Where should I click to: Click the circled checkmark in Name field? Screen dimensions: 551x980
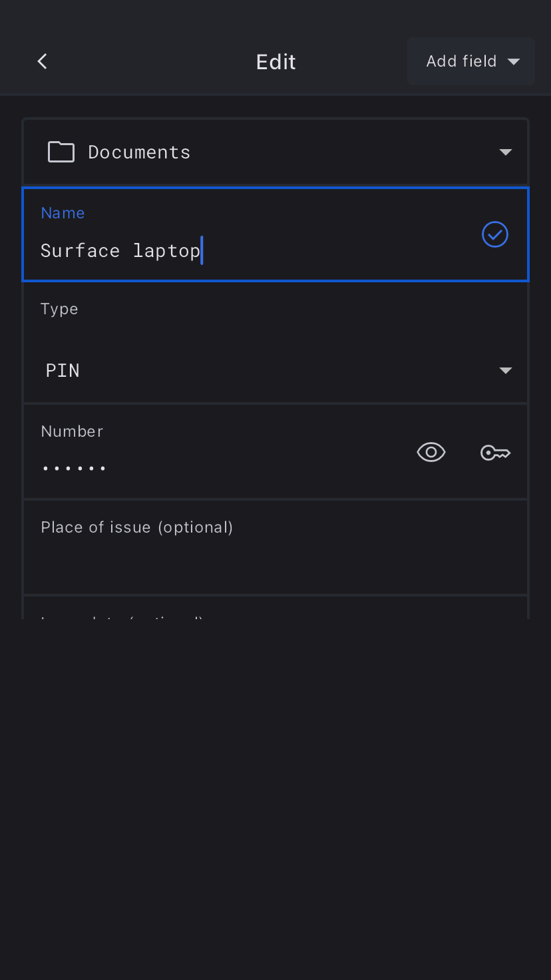495,234
